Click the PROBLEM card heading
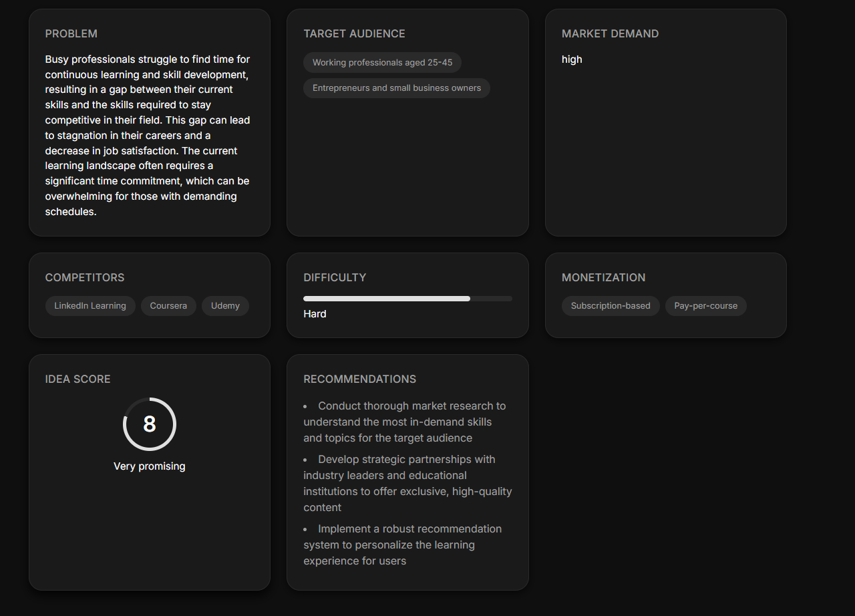This screenshot has width=855, height=616. point(71,33)
